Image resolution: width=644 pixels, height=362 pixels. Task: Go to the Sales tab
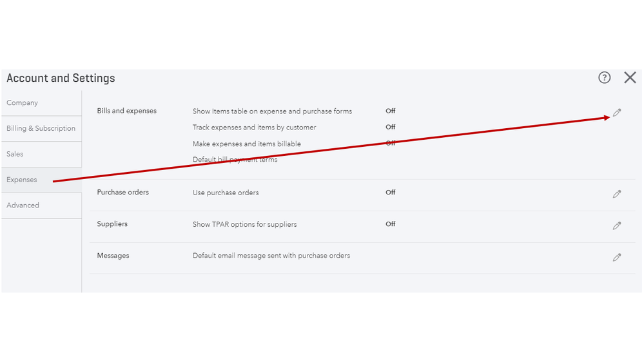click(15, 155)
